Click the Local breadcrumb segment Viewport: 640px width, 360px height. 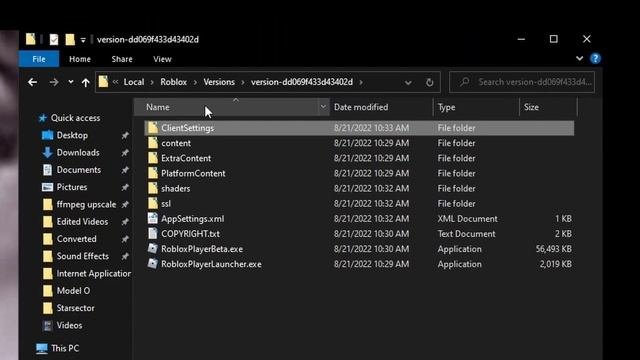[134, 82]
